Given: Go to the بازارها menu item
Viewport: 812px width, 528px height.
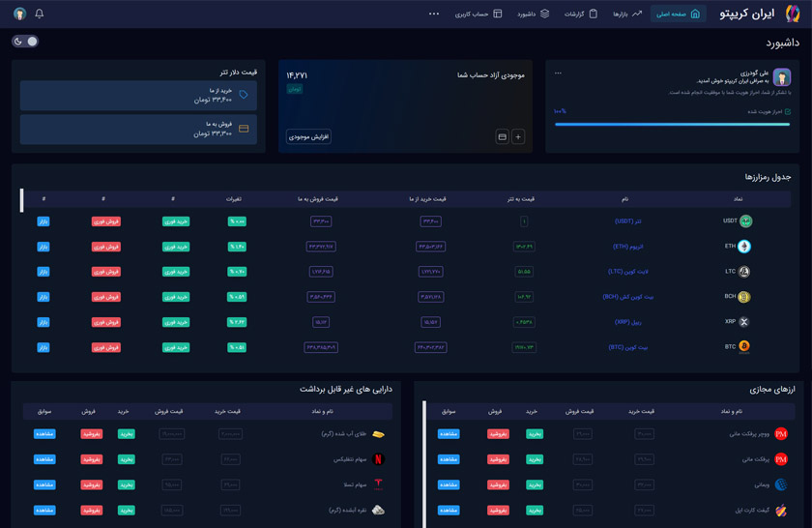Looking at the screenshot, I should pos(626,14).
